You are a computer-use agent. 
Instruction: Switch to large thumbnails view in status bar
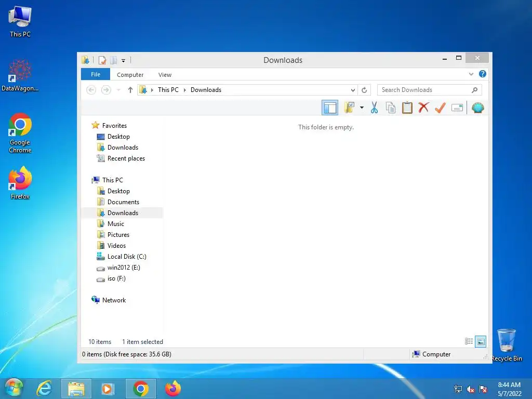coord(481,341)
